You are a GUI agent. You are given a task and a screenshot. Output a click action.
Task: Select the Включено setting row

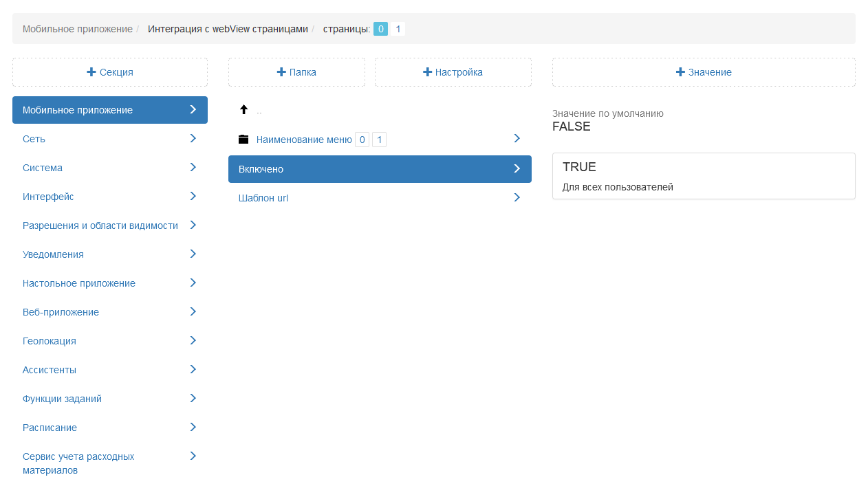tap(379, 169)
